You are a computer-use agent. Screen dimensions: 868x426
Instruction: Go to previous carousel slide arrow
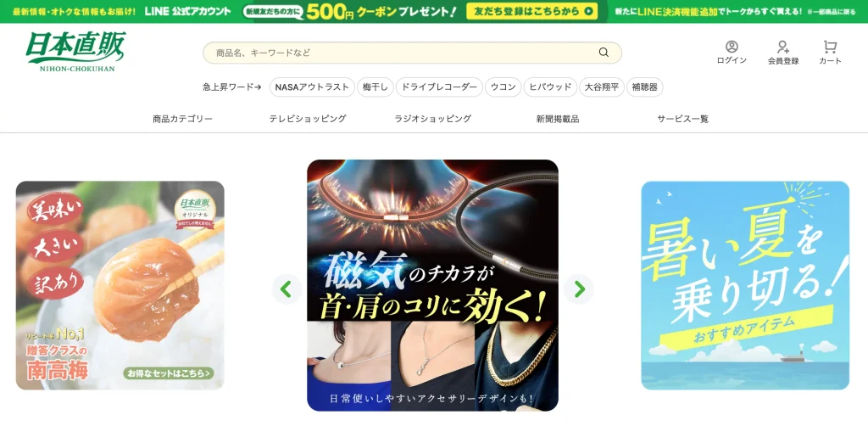287,289
